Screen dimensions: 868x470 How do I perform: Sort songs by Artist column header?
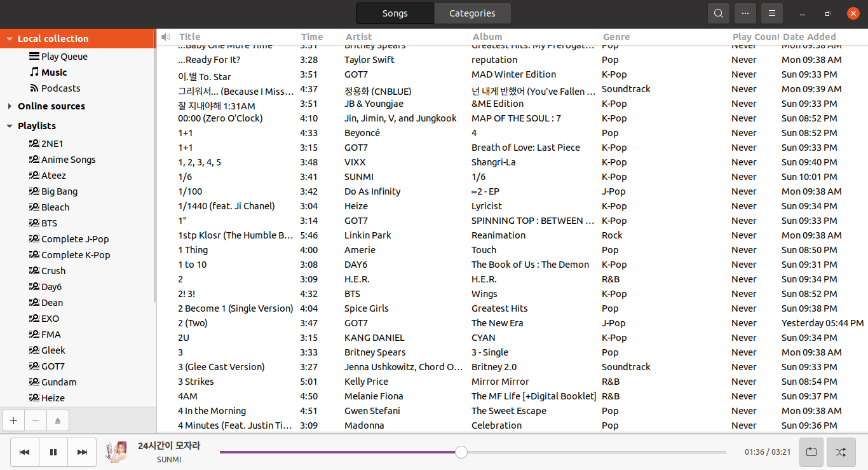[x=359, y=37]
